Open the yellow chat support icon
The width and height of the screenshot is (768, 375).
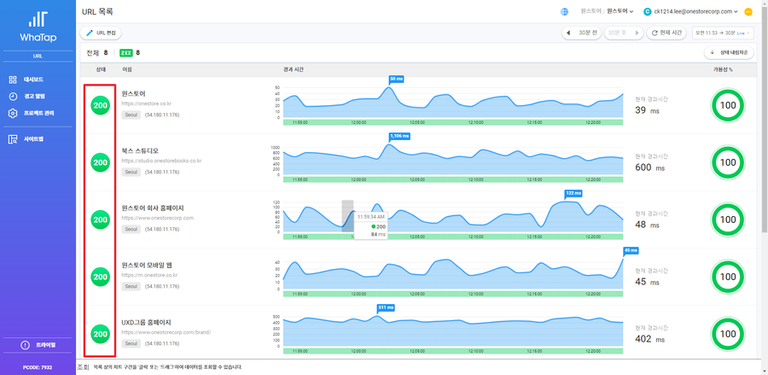coord(748,11)
